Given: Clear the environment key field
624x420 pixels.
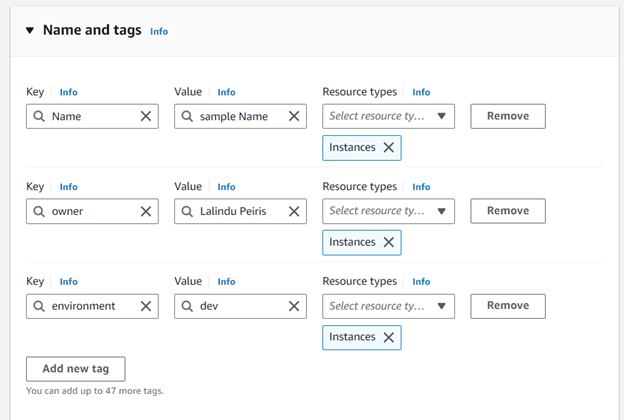Looking at the screenshot, I should [x=146, y=306].
